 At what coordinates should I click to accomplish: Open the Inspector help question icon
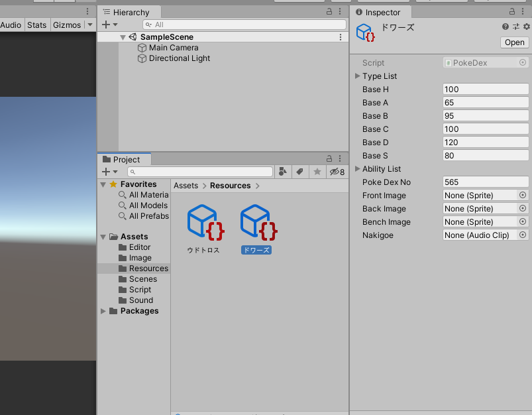[x=505, y=27]
